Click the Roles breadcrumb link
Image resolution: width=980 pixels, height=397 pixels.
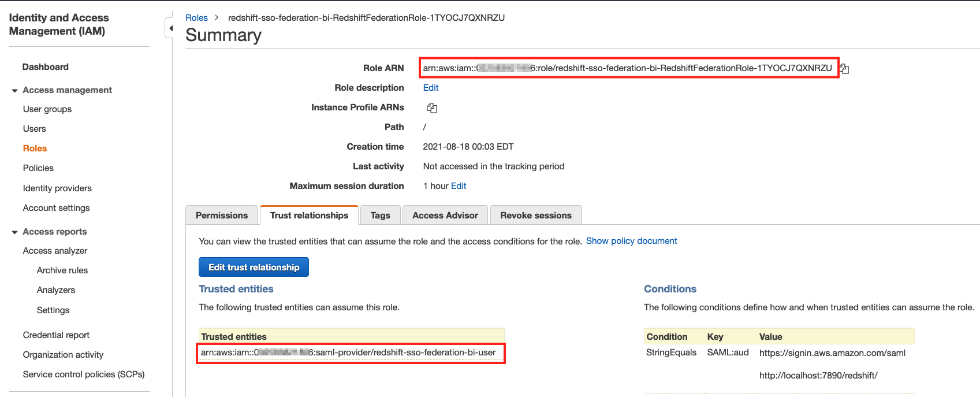pyautogui.click(x=196, y=18)
